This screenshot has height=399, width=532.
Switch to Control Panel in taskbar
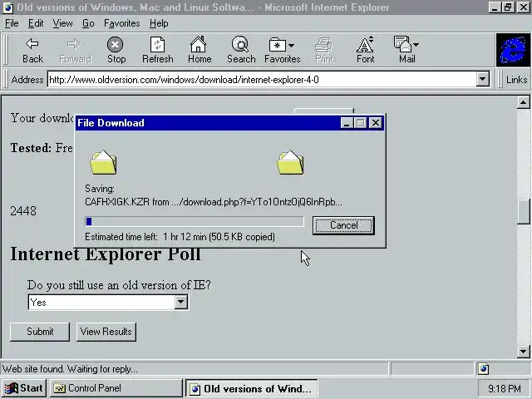tap(116, 388)
